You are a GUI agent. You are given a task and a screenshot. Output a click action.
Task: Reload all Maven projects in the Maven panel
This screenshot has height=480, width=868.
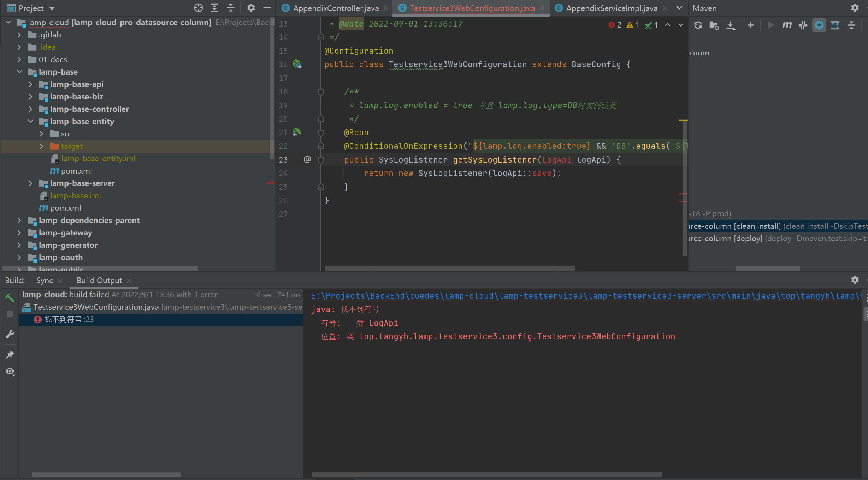698,25
